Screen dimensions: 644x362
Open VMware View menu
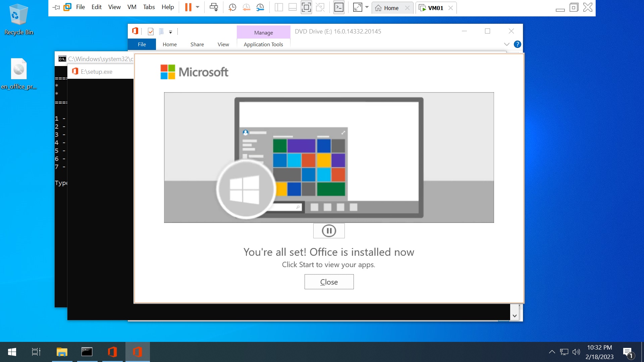coord(114,7)
